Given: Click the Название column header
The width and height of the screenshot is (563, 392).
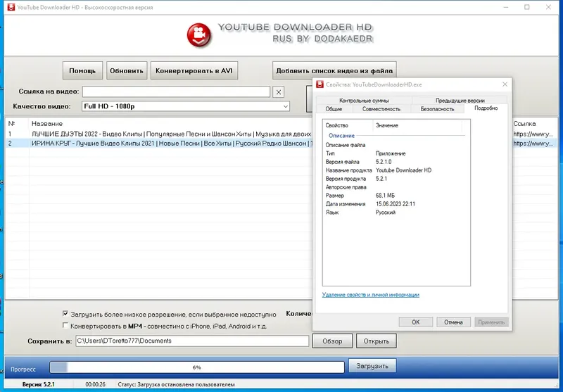Looking at the screenshot, I should [x=47, y=123].
